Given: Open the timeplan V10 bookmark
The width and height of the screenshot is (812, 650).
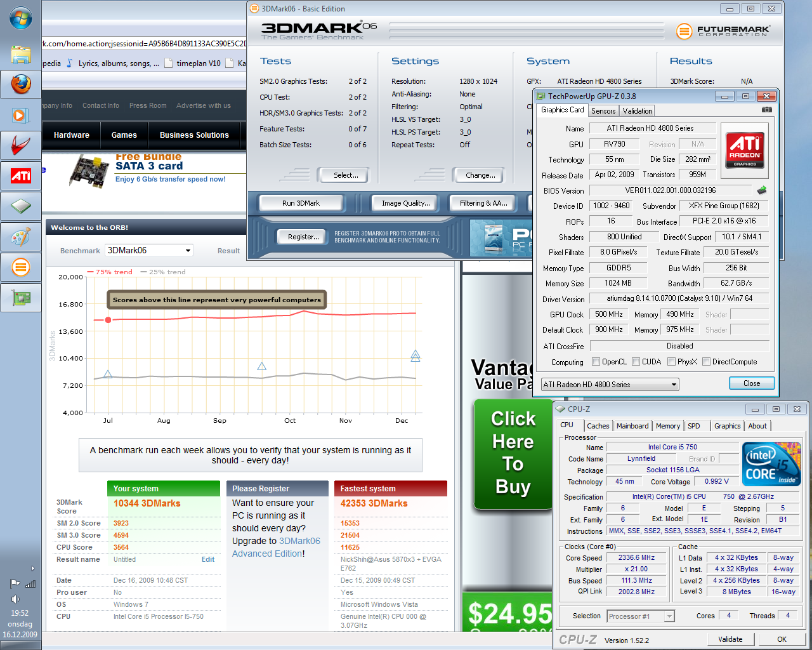Looking at the screenshot, I should tap(193, 63).
